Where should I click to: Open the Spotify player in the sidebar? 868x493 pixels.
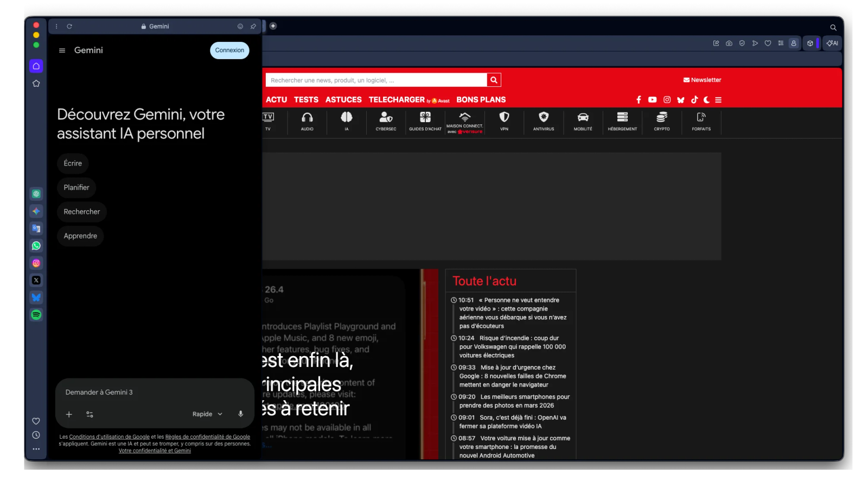tap(36, 315)
